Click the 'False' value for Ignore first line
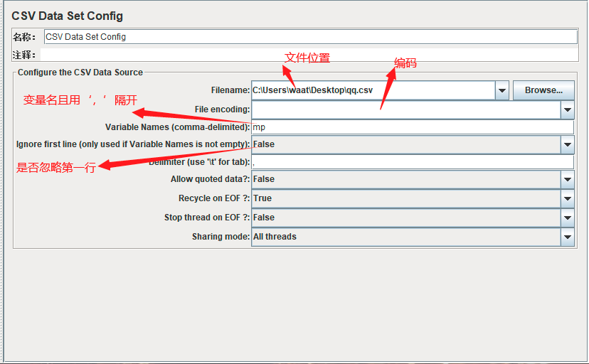Image resolution: width=589 pixels, height=364 pixels. point(264,144)
